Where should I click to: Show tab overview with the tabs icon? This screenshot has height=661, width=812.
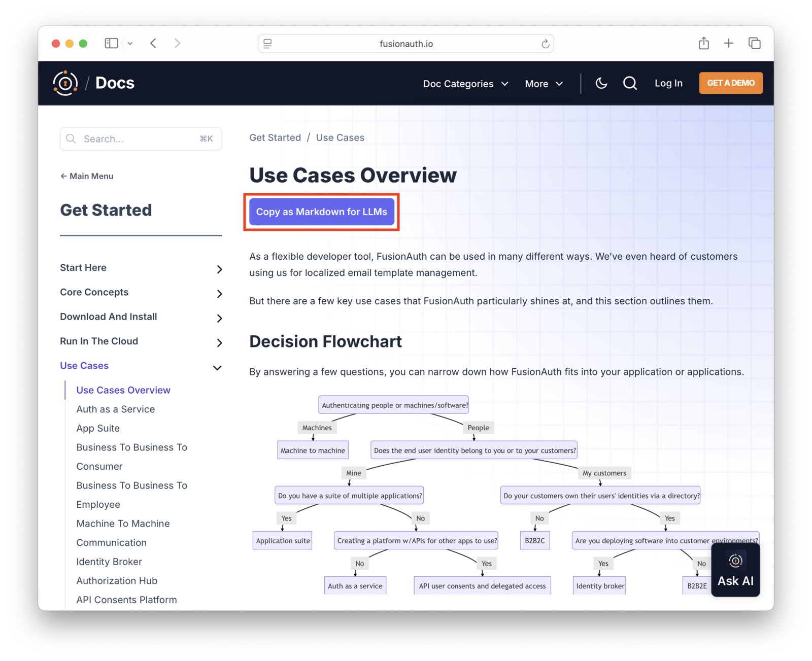755,43
